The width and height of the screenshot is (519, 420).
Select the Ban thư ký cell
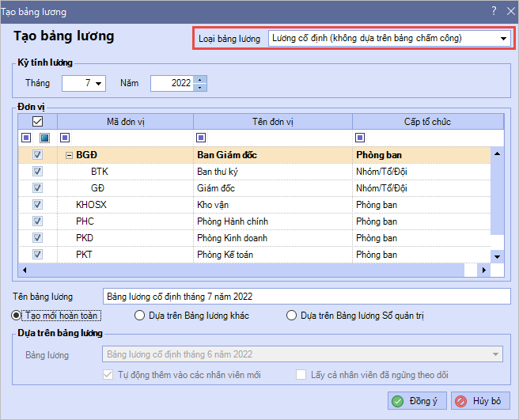273,172
